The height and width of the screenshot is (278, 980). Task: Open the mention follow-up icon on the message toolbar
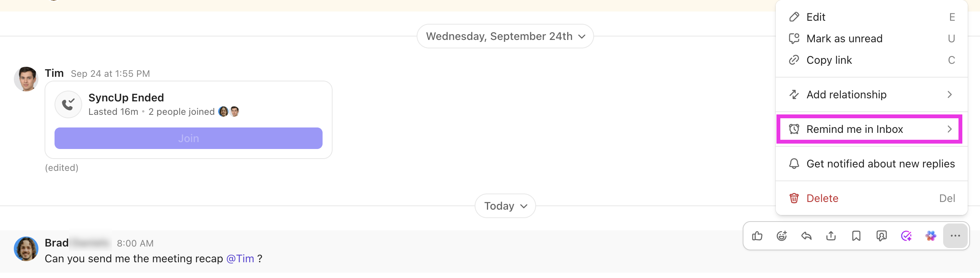[881, 236]
